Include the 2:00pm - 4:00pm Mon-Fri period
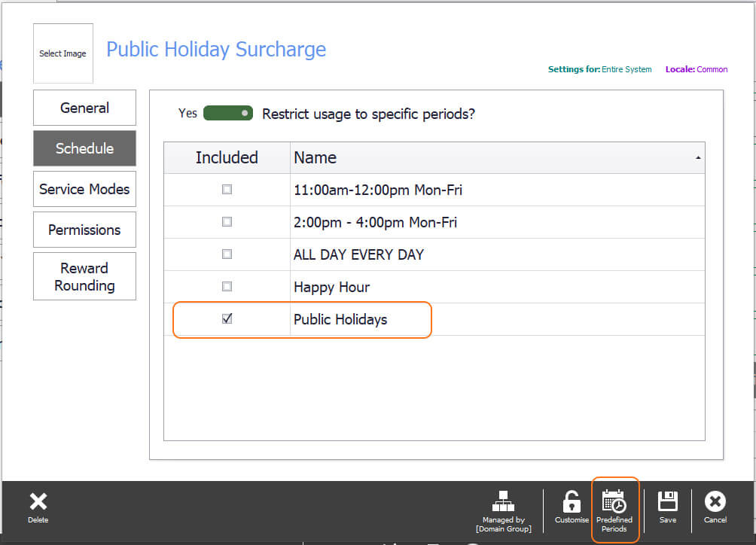The height and width of the screenshot is (545, 756). pos(227,222)
